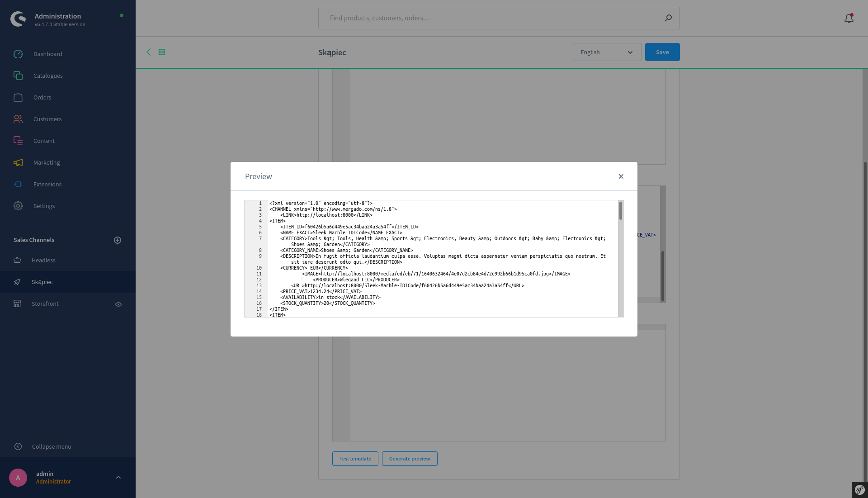
Task: Click the Test template button
Action: point(355,458)
